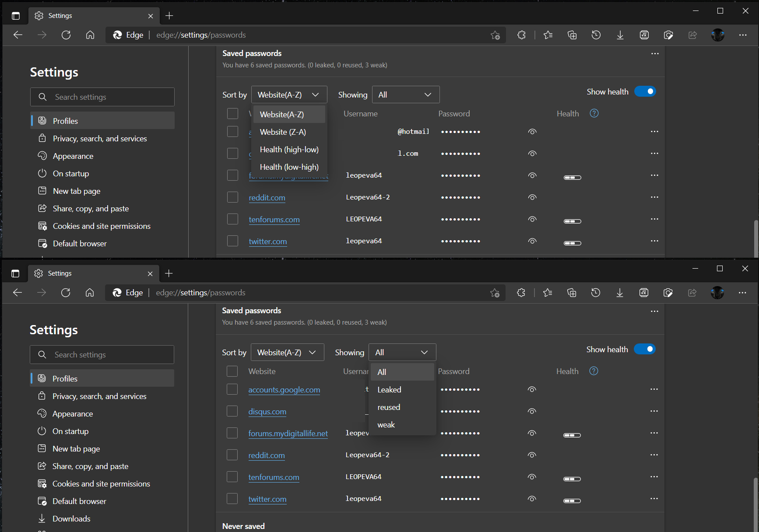The width and height of the screenshot is (759, 532).
Task: Expand the Showing dropdown in upper window
Action: point(405,95)
